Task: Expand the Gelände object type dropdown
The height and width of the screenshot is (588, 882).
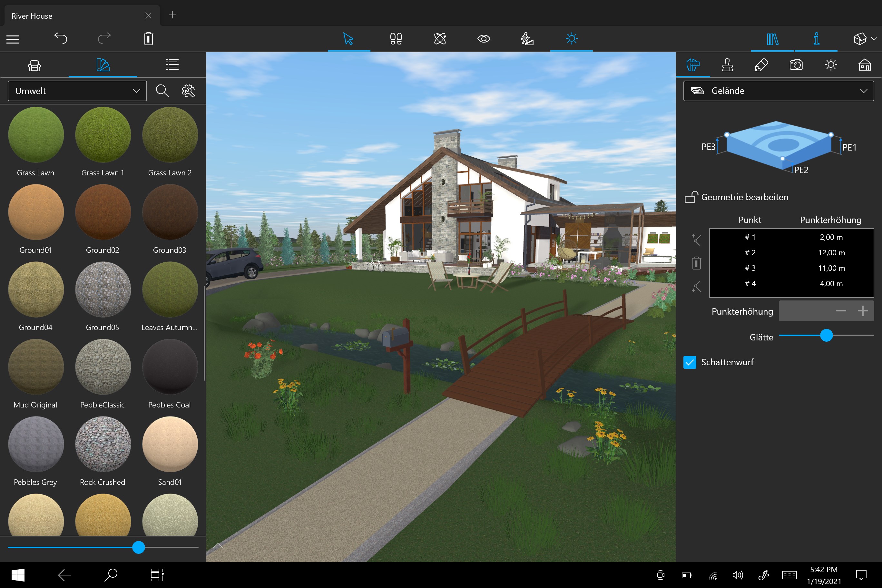Action: click(779, 91)
